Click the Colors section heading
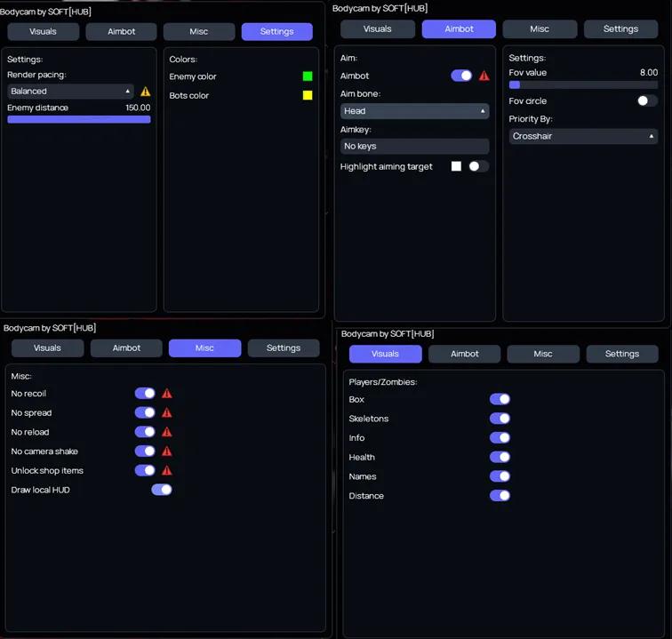This screenshot has height=639, width=672. [x=183, y=60]
